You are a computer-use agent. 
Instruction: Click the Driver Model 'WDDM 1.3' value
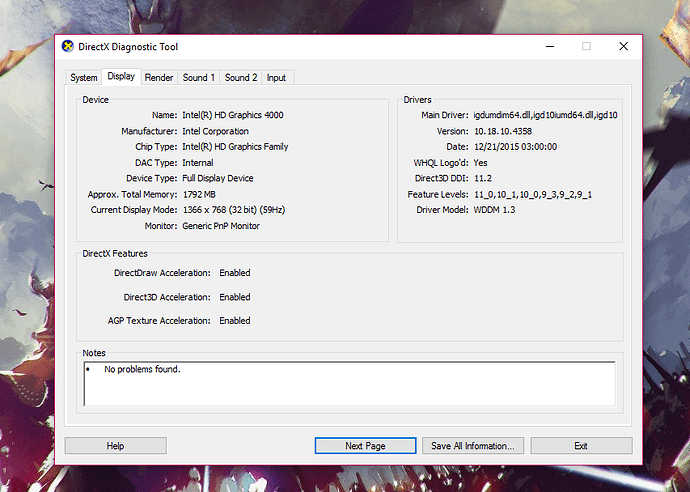[x=494, y=210]
